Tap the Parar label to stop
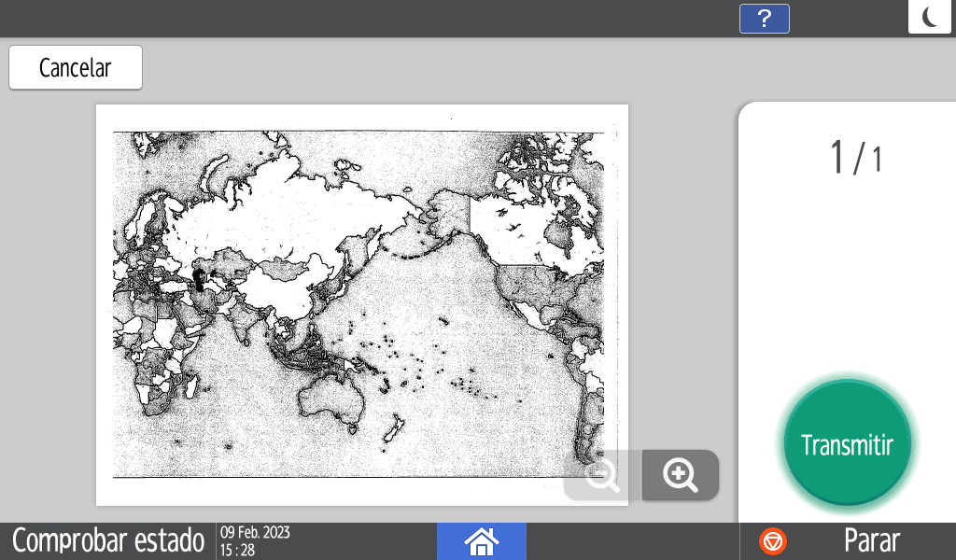Screen dimensions: 956x560 [x=871, y=541]
